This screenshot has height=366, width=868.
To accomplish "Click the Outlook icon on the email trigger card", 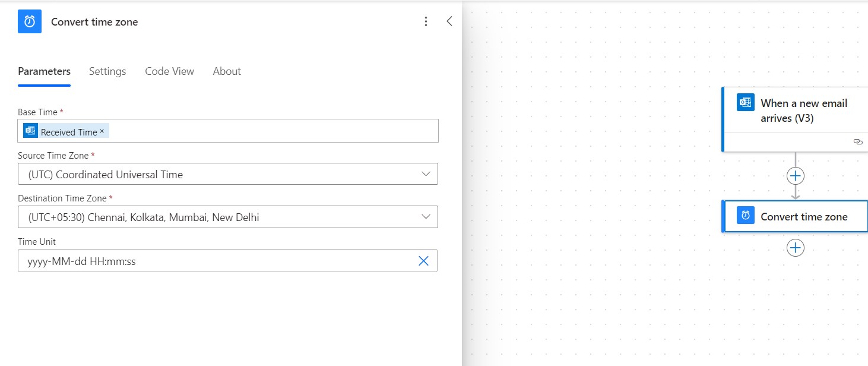I will [745, 102].
